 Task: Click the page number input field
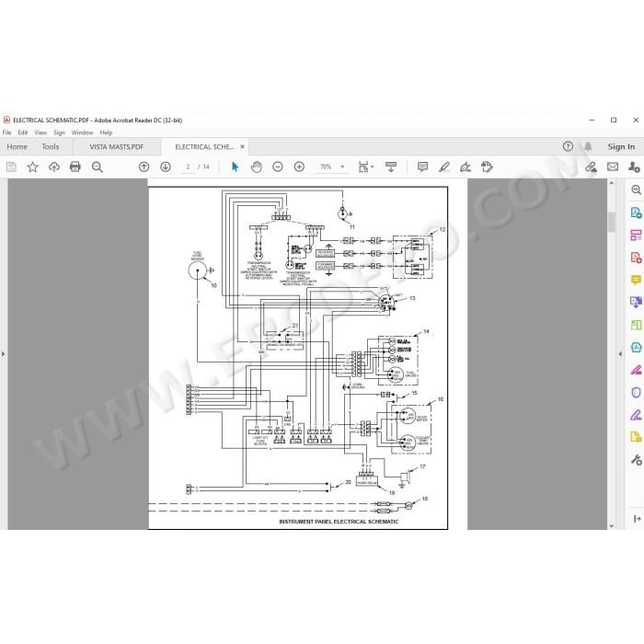(x=188, y=167)
